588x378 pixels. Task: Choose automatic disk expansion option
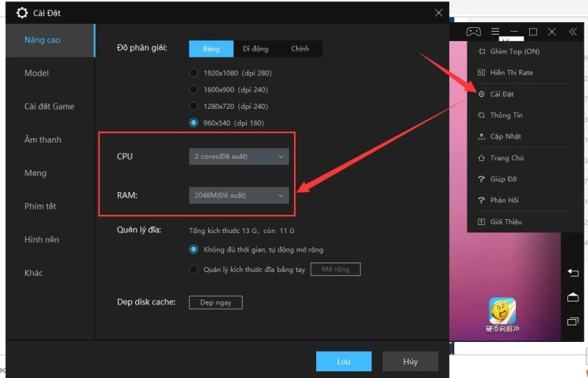click(x=193, y=249)
